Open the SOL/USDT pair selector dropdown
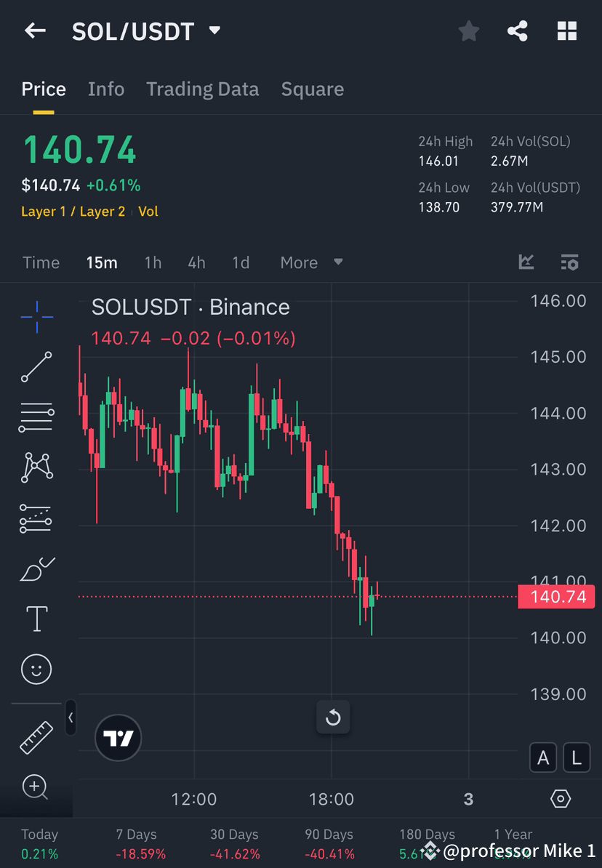This screenshot has width=602, height=868. (x=214, y=31)
